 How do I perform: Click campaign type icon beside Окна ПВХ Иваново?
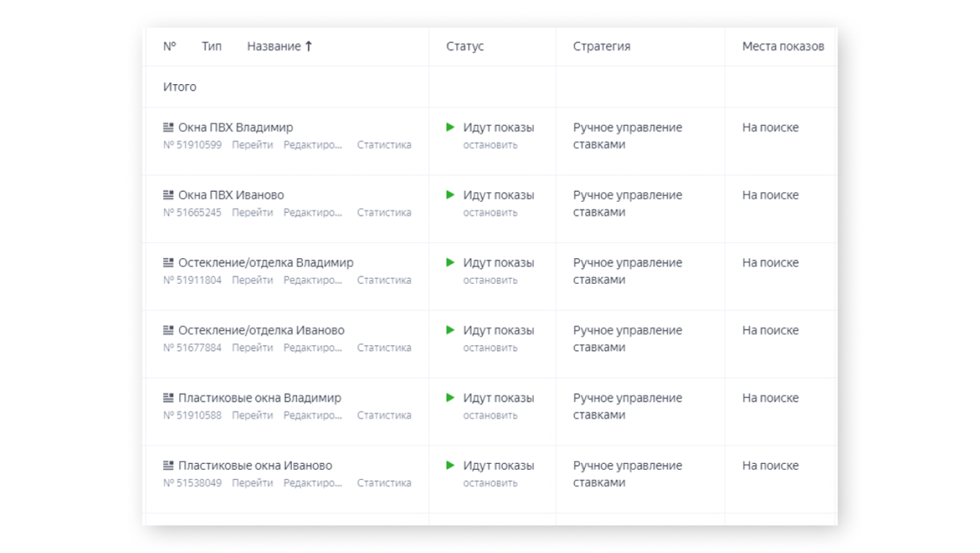click(168, 195)
